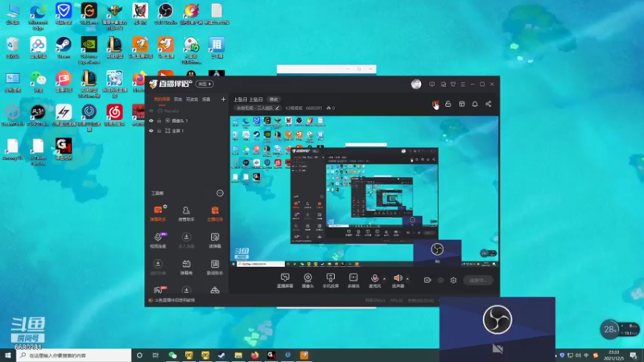This screenshot has height=362, width=644.
Task: Click the grey stream start button
Action: 478,280
